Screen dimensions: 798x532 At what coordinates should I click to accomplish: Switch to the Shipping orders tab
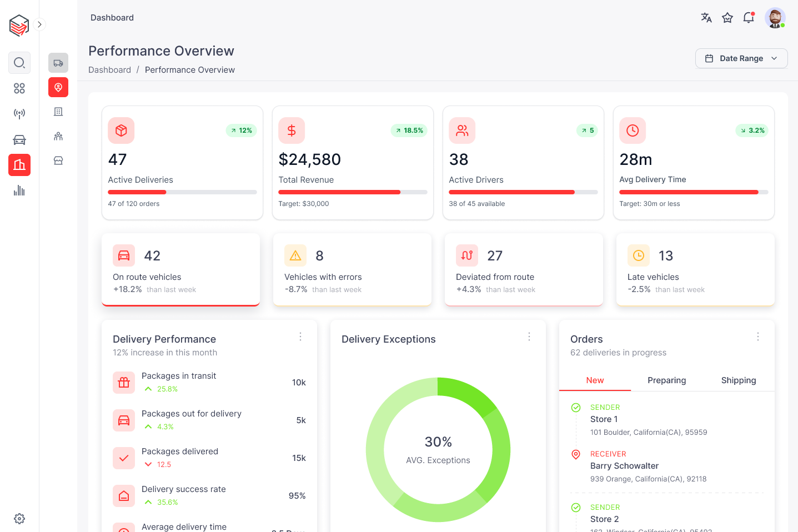pos(739,380)
